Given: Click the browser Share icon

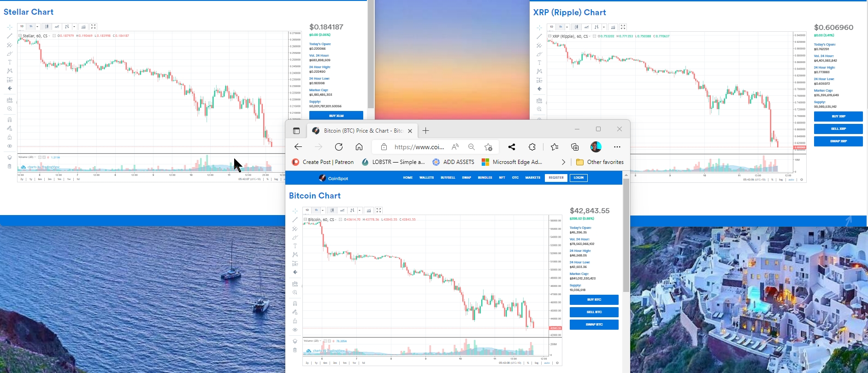Looking at the screenshot, I should (512, 147).
